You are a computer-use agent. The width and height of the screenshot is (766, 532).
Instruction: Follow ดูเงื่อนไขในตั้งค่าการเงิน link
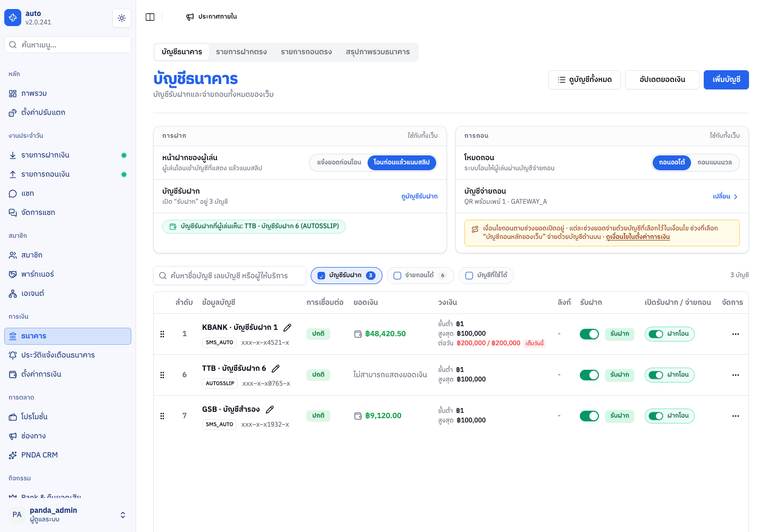(x=638, y=237)
